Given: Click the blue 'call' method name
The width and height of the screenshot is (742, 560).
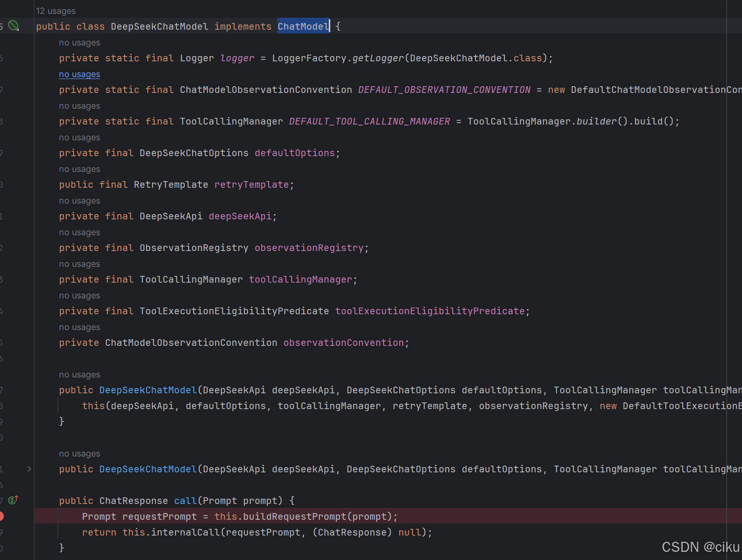Looking at the screenshot, I should tap(185, 501).
